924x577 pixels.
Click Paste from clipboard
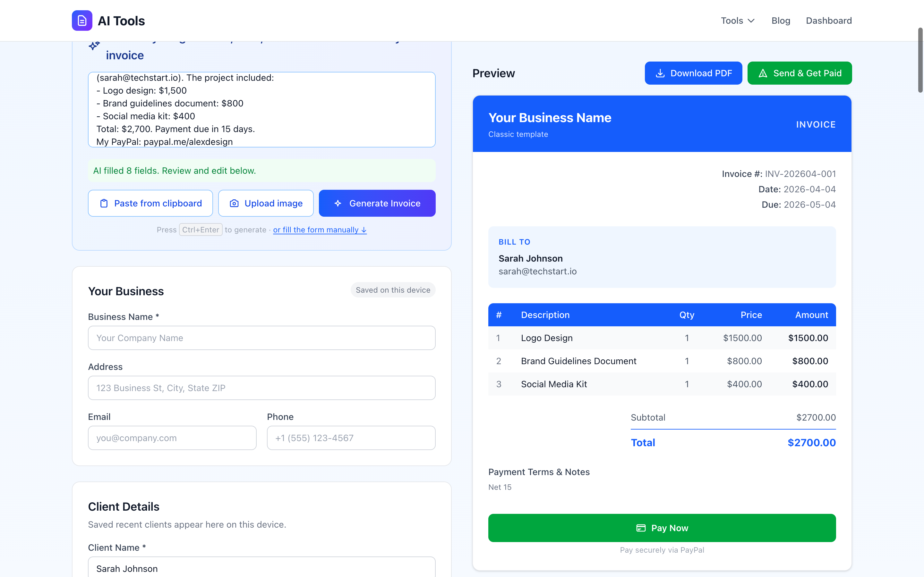point(150,203)
